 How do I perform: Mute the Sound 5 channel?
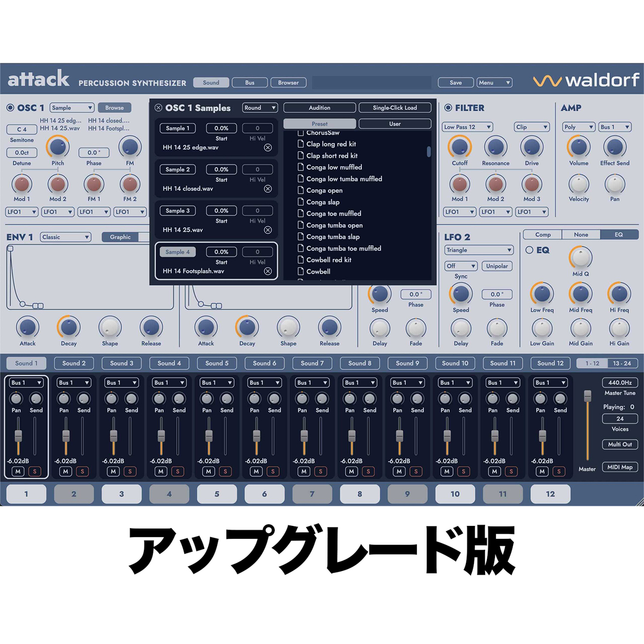point(208,471)
